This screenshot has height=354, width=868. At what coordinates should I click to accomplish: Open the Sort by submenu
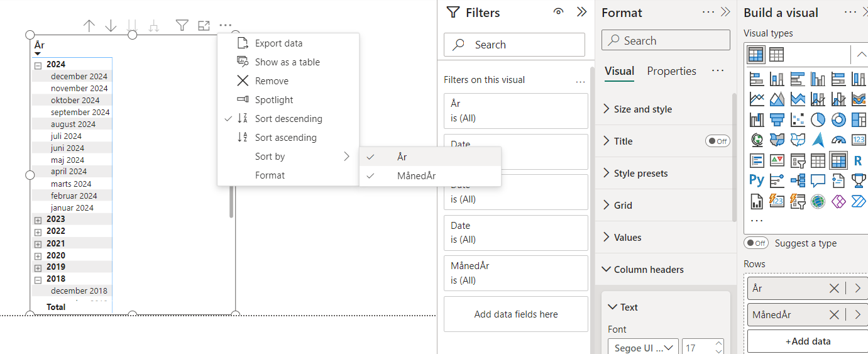point(288,157)
